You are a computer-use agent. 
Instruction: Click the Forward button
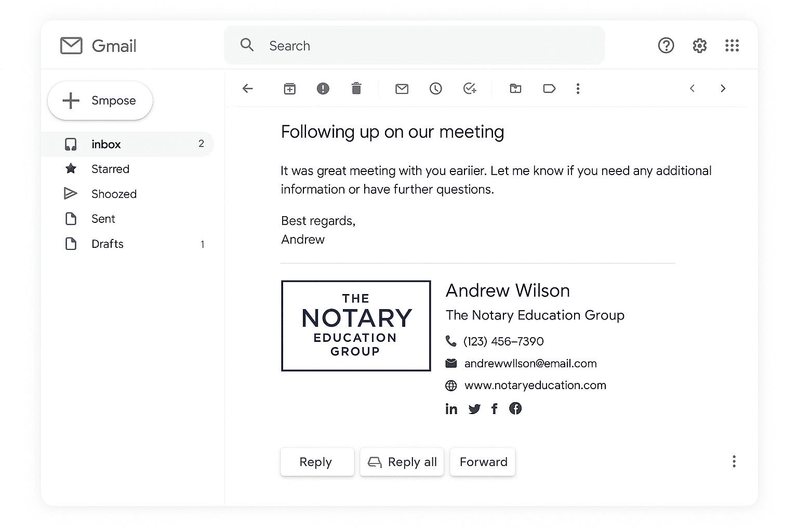click(x=483, y=462)
